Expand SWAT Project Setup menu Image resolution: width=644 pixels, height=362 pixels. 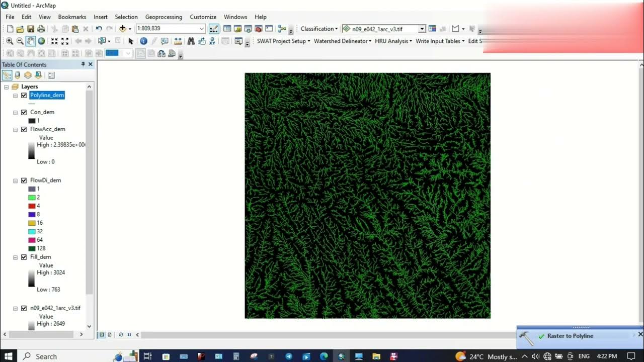click(x=284, y=41)
